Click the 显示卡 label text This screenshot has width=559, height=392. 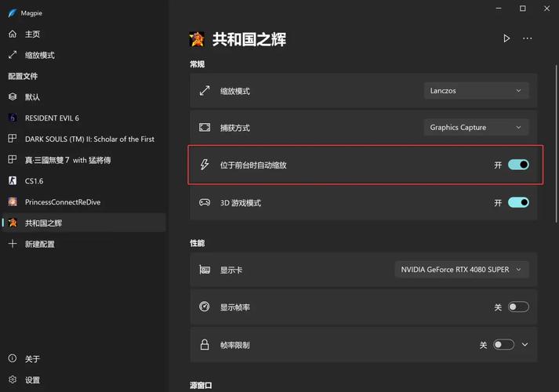(x=231, y=270)
